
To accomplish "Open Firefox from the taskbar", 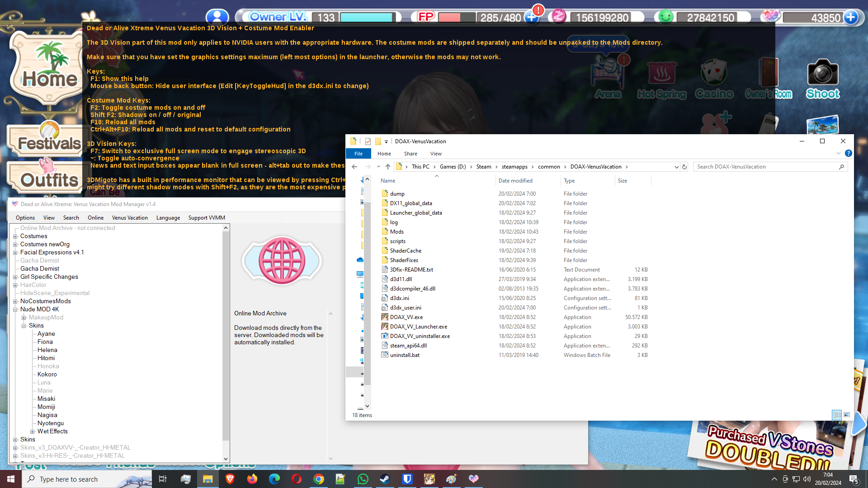I will (252, 479).
